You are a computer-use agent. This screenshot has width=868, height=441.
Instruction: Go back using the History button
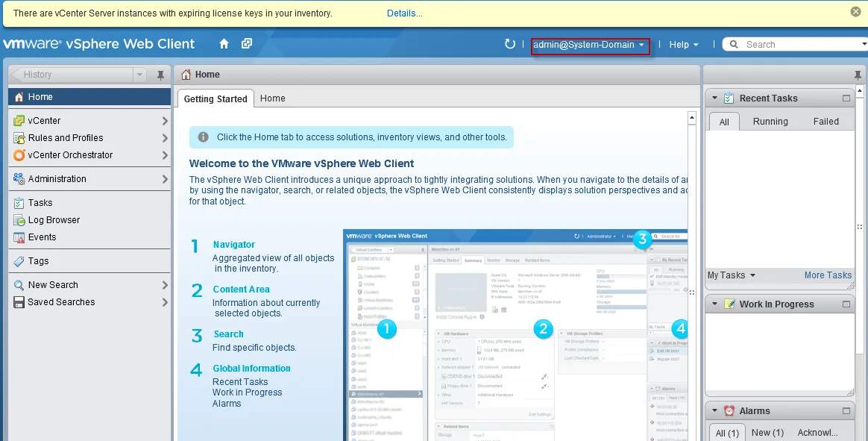pyautogui.click(x=72, y=74)
